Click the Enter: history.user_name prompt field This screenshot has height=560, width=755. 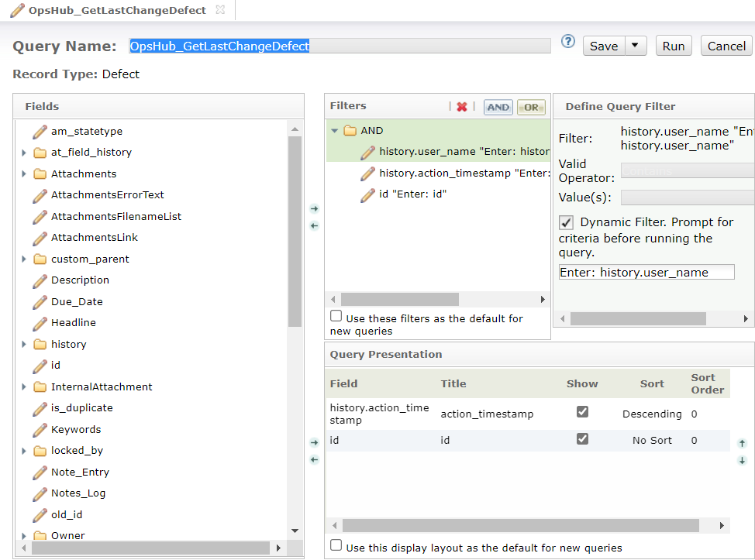(x=646, y=272)
